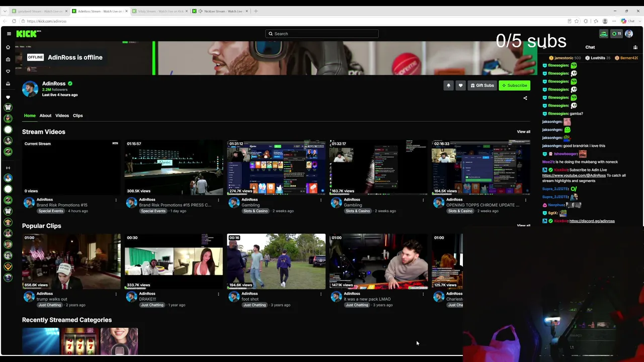Open the slots 777 category tile

(80, 341)
